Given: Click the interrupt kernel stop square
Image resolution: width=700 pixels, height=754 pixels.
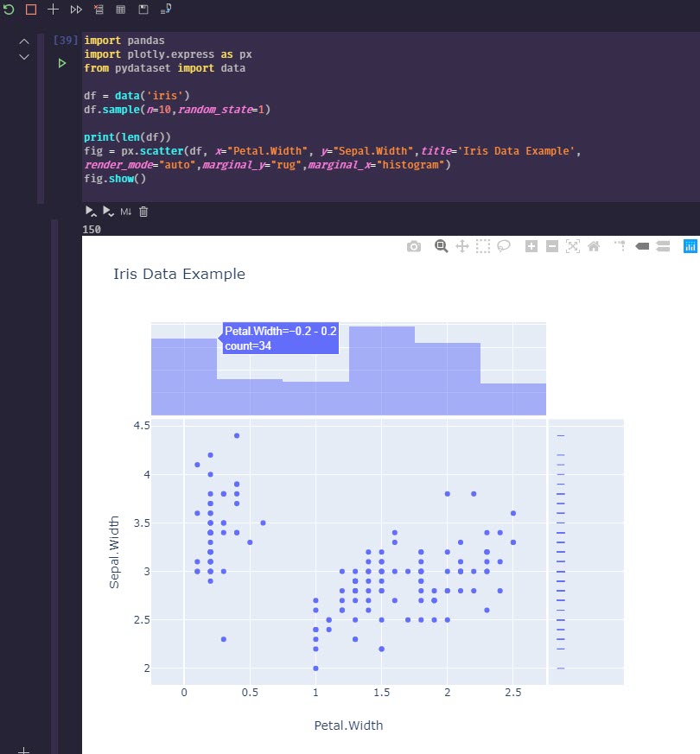Looking at the screenshot, I should (x=31, y=9).
